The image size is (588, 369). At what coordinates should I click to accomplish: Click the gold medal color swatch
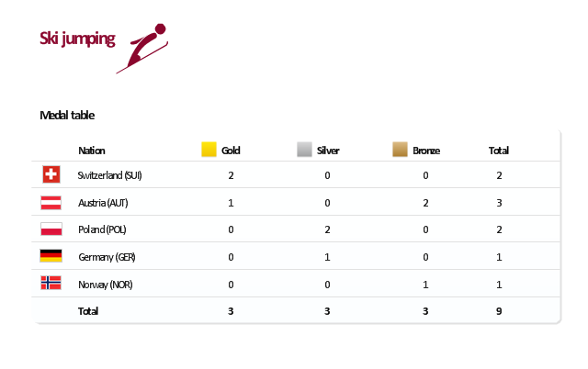tap(209, 150)
